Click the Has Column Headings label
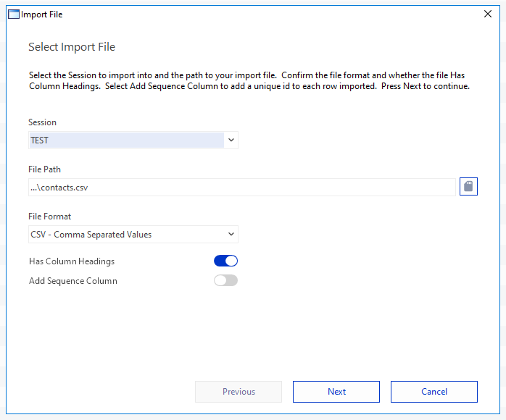The width and height of the screenshot is (506, 420). click(72, 261)
